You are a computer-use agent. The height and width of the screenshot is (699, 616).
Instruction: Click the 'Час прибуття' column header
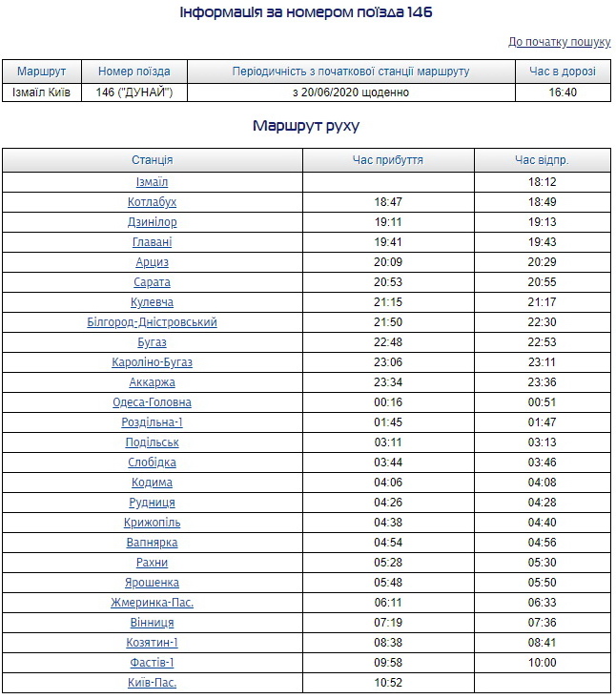coord(388,160)
